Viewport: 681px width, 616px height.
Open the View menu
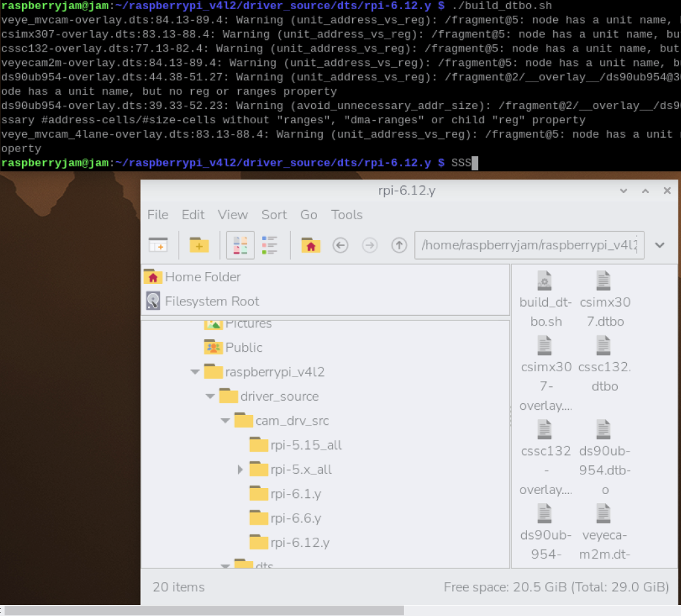tap(232, 215)
